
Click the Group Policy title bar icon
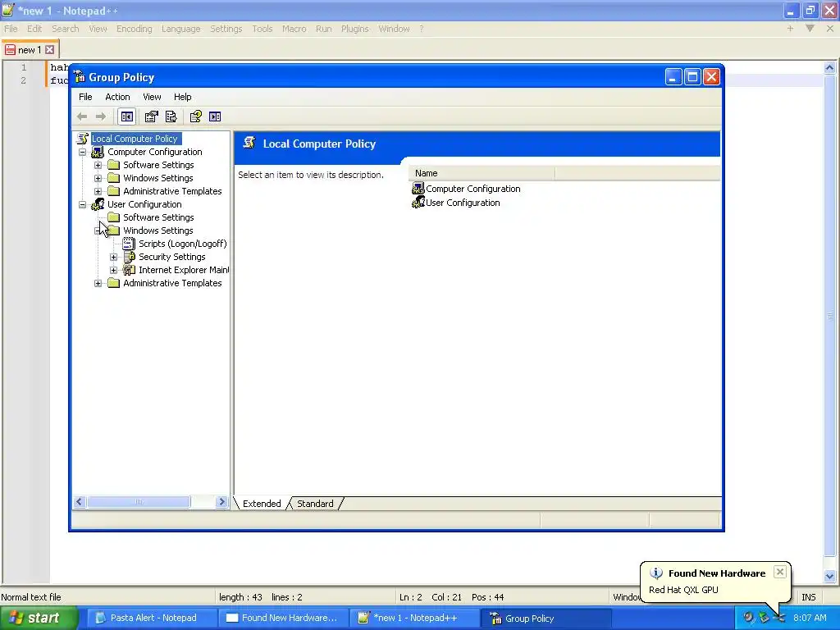(x=80, y=77)
